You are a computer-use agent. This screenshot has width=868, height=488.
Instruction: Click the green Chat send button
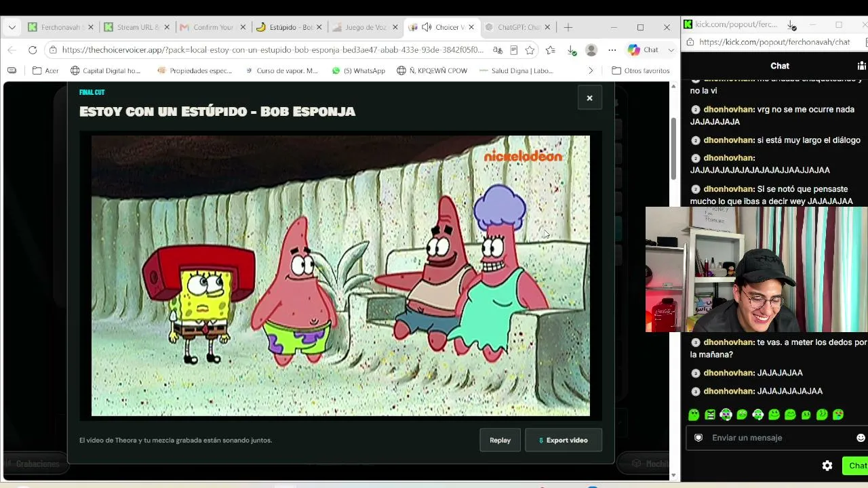tap(856, 466)
